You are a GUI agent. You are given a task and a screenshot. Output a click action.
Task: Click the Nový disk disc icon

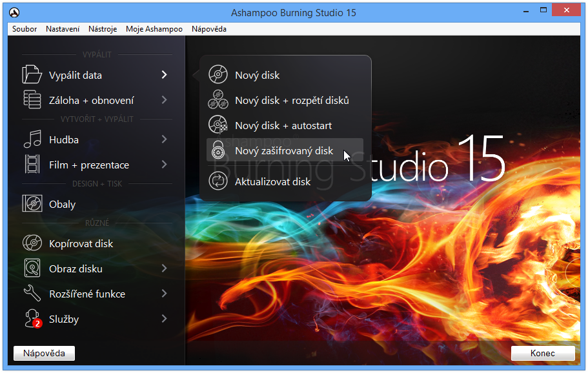pyautogui.click(x=218, y=74)
